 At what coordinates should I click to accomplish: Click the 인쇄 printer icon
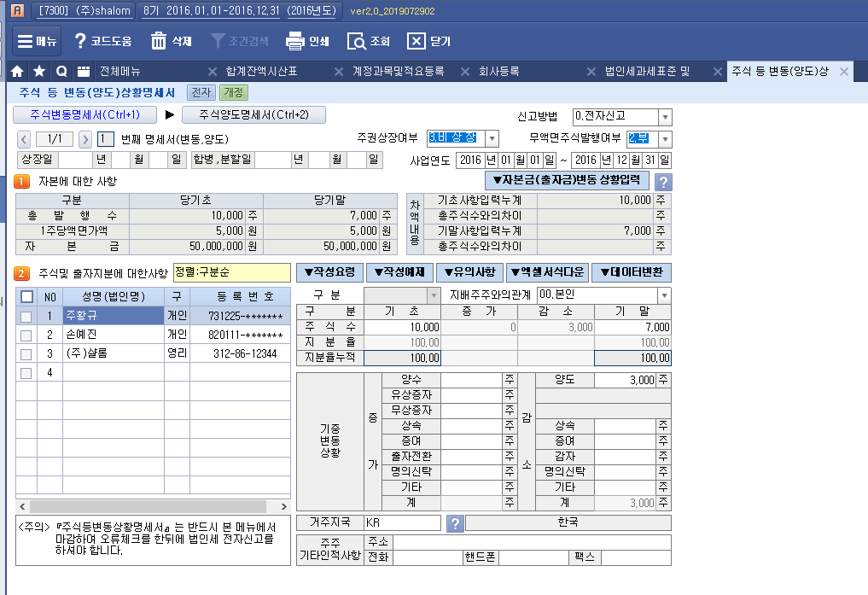[x=295, y=41]
